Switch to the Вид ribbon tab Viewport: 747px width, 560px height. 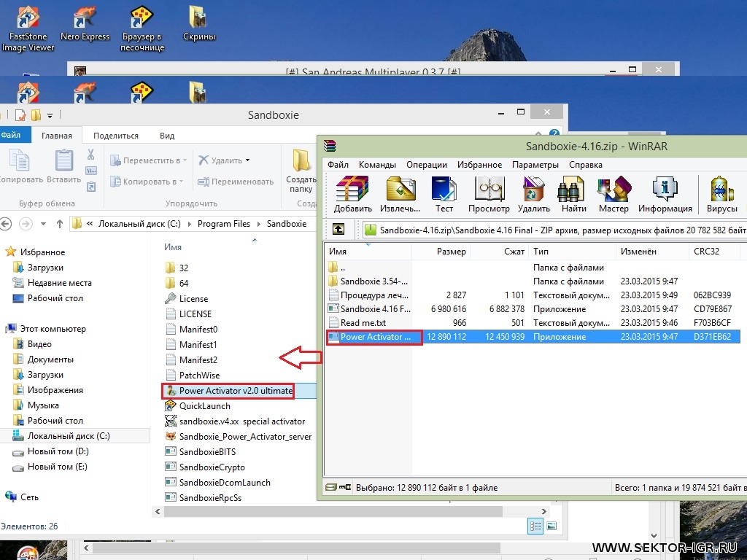167,136
